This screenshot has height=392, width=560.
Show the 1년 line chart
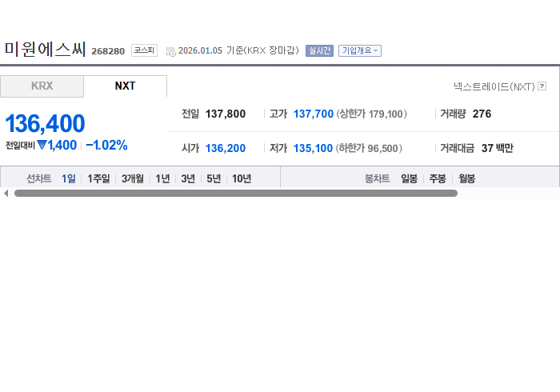coord(162,178)
